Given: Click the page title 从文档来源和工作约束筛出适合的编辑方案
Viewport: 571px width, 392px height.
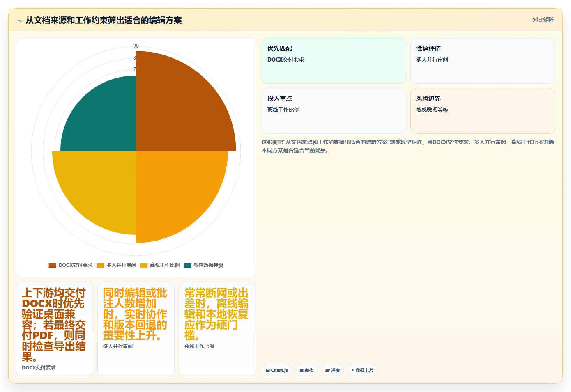Looking at the screenshot, I should tap(104, 21).
